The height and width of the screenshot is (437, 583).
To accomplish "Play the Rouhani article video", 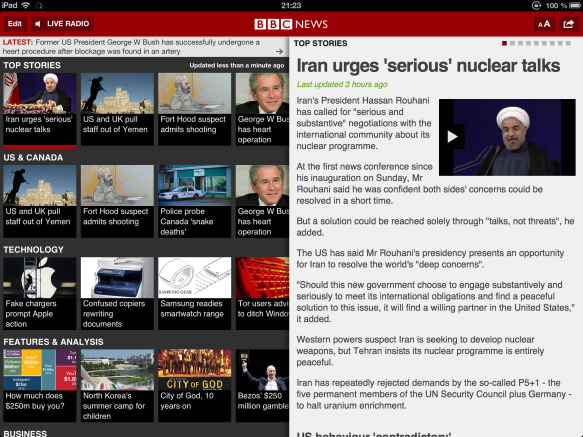I will pyautogui.click(x=452, y=136).
